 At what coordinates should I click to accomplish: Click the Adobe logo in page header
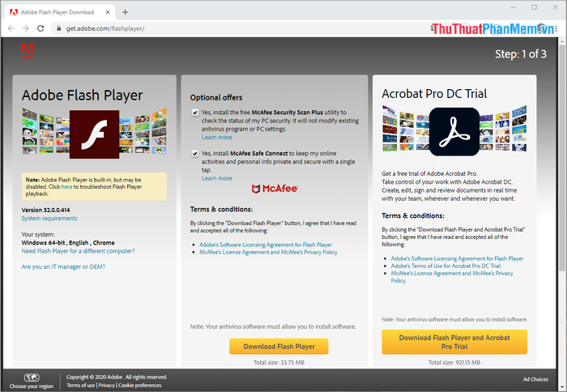pyautogui.click(x=28, y=51)
